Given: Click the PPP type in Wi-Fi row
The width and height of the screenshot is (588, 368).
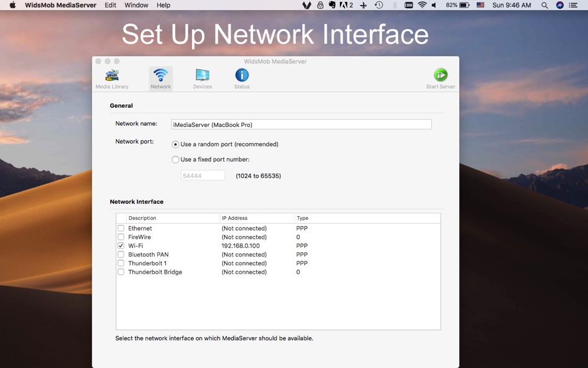Looking at the screenshot, I should coord(302,245).
